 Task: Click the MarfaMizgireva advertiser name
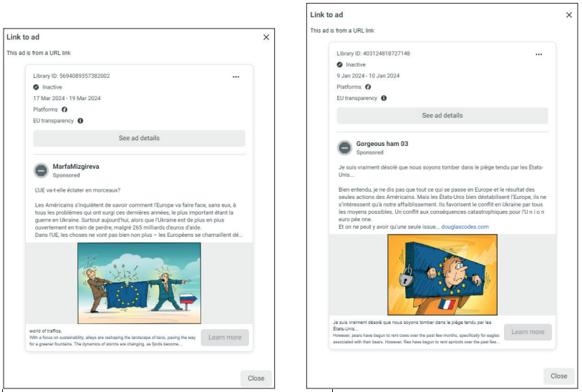[76, 167]
